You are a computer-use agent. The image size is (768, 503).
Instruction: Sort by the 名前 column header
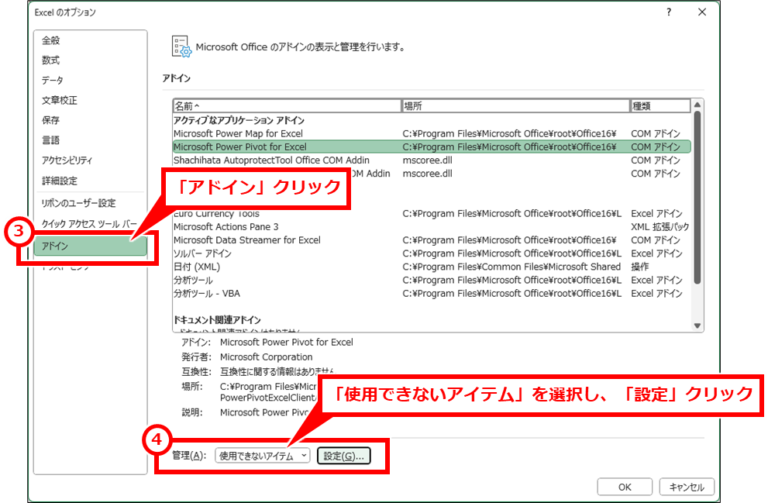coord(287,106)
